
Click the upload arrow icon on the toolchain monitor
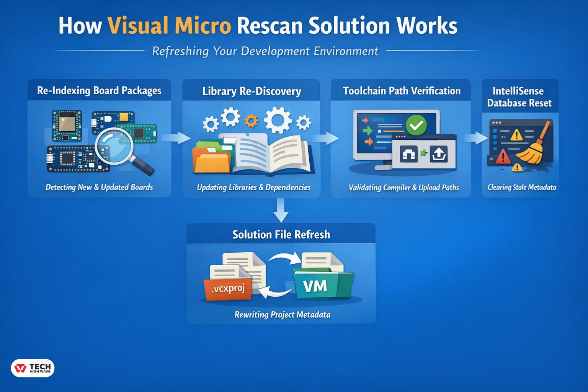pos(439,154)
